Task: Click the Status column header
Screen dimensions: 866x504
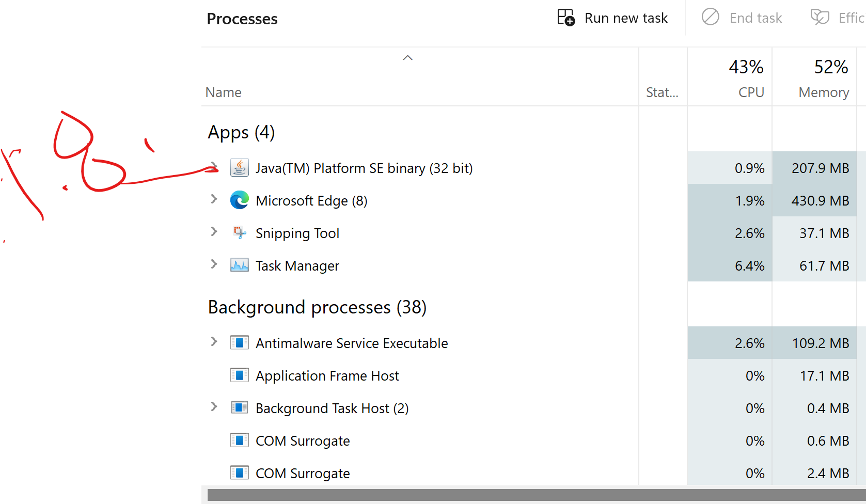Action: click(662, 92)
